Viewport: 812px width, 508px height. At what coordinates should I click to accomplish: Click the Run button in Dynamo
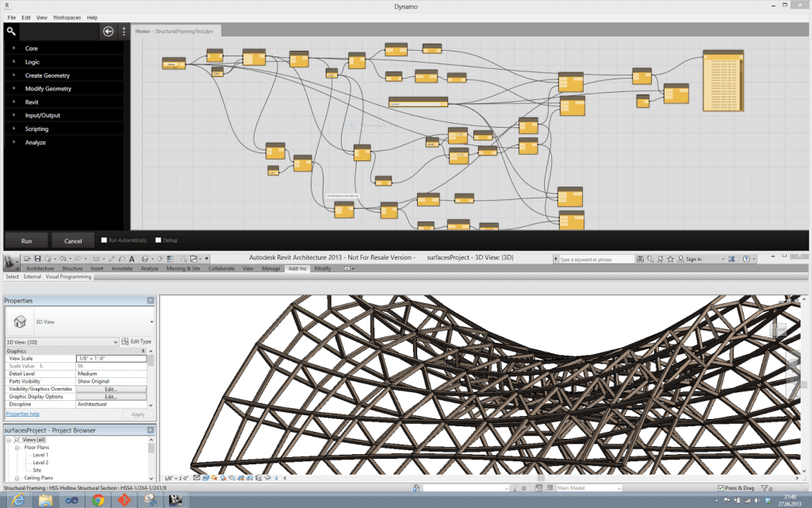(26, 241)
